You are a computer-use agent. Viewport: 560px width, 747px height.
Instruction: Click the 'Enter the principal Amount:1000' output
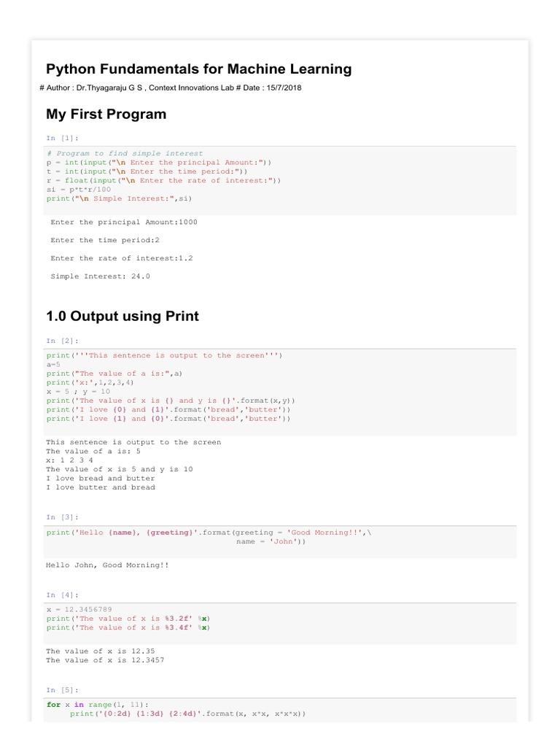pos(124,222)
